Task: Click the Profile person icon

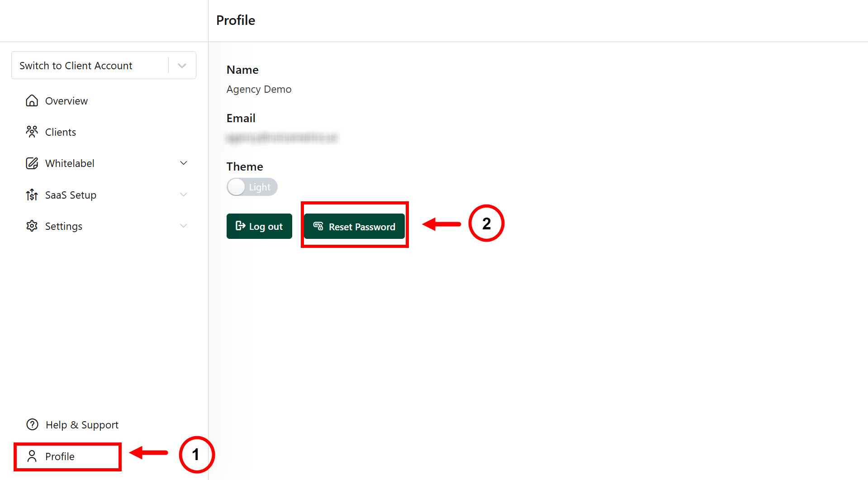Action: point(32,456)
